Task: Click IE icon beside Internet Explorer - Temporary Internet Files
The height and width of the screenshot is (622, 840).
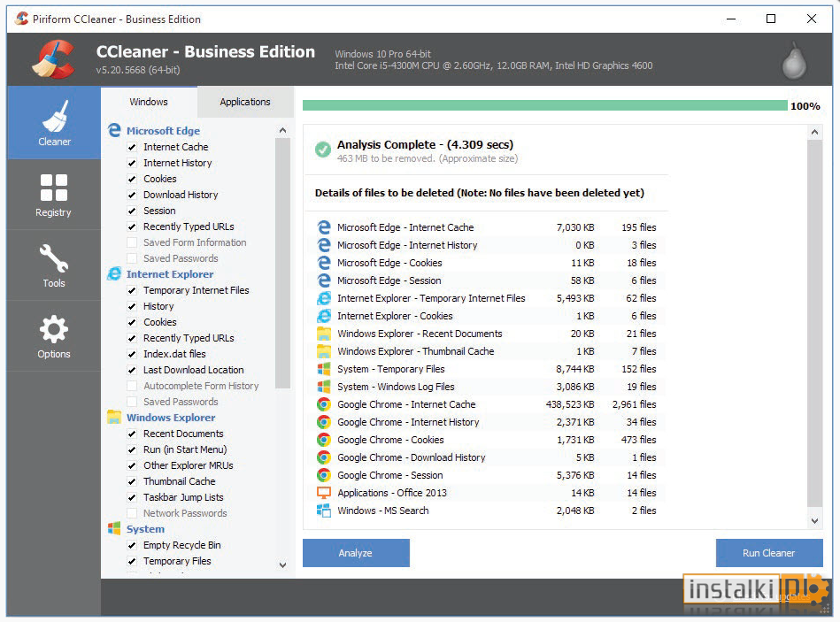Action: point(324,297)
